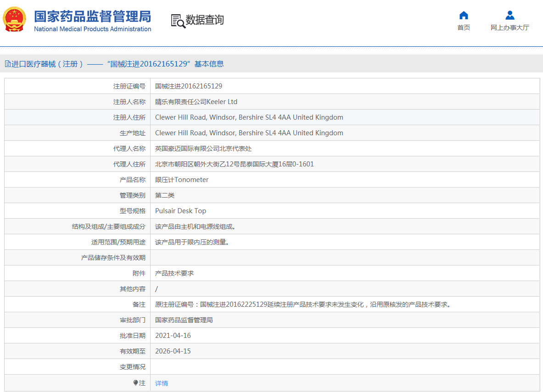Click the Pulsair Desk Top model value
The image size is (543, 392).
click(x=180, y=211)
